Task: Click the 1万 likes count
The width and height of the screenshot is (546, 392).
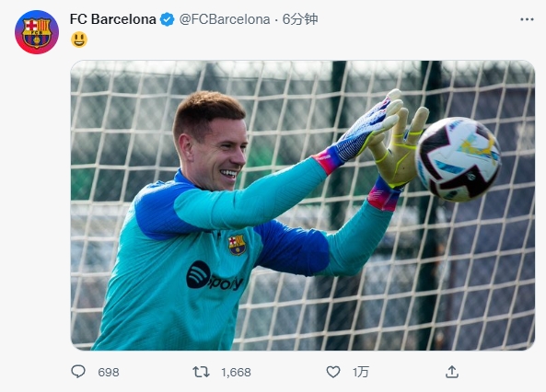Action: pyautogui.click(x=361, y=372)
